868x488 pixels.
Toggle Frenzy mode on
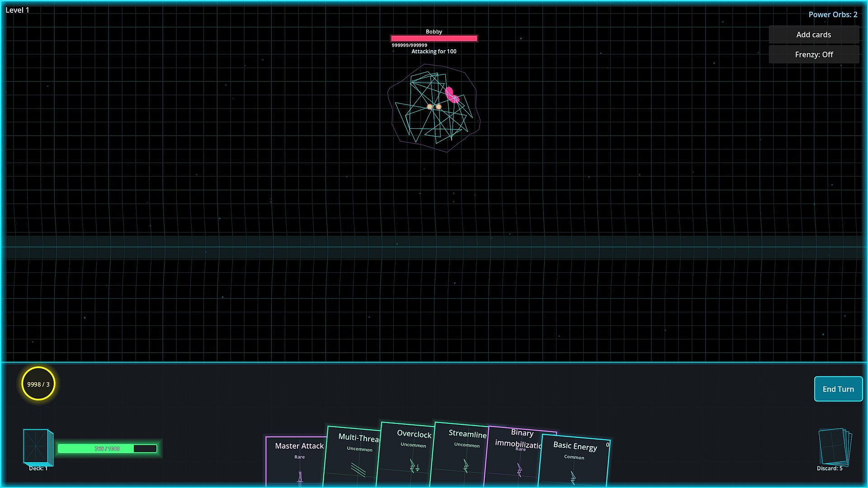point(814,55)
